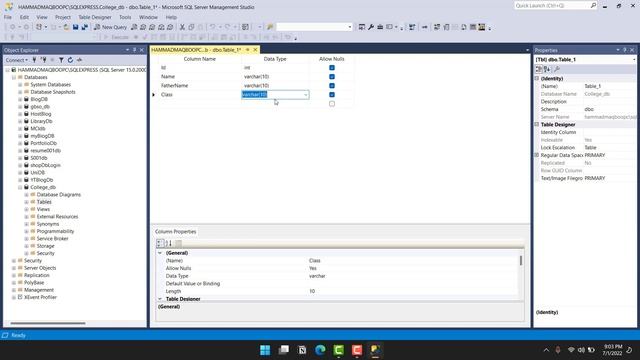Click the Property Pages wrench in Properties panel
The image size is (640, 360).
tap(557, 69)
